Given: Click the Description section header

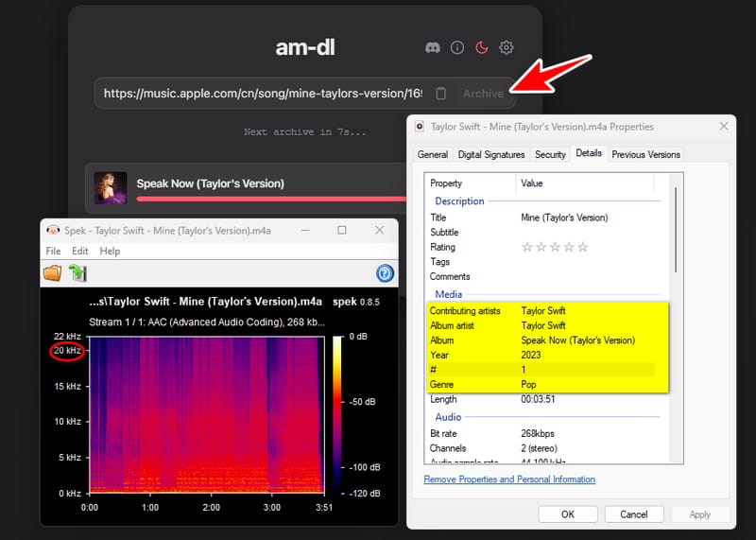Looking at the screenshot, I should click(459, 201).
